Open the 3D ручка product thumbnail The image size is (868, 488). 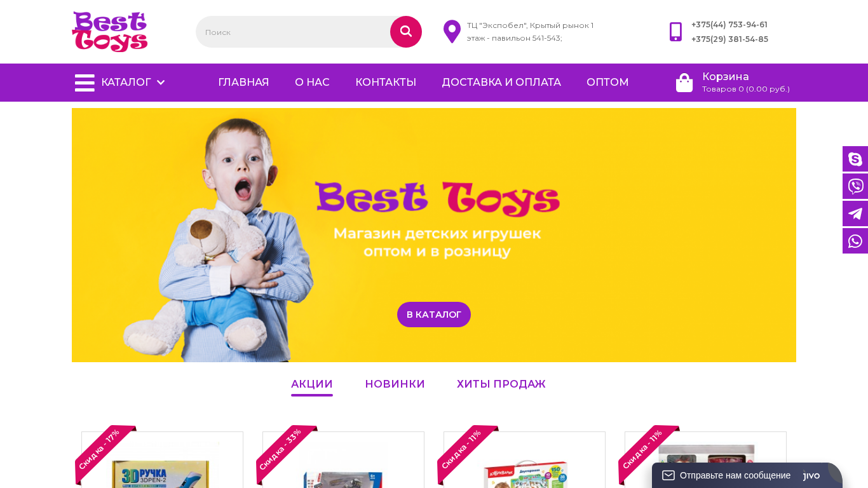click(162, 460)
